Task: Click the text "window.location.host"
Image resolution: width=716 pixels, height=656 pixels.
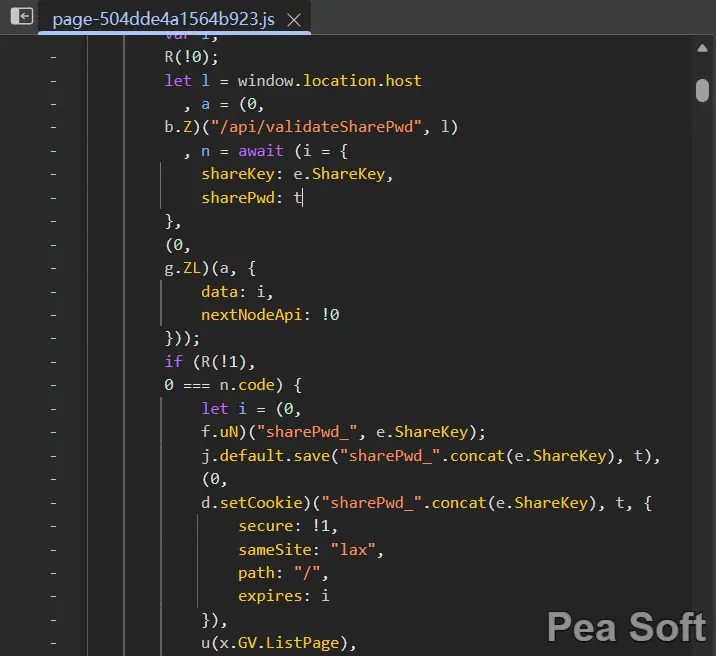Action: tap(329, 81)
